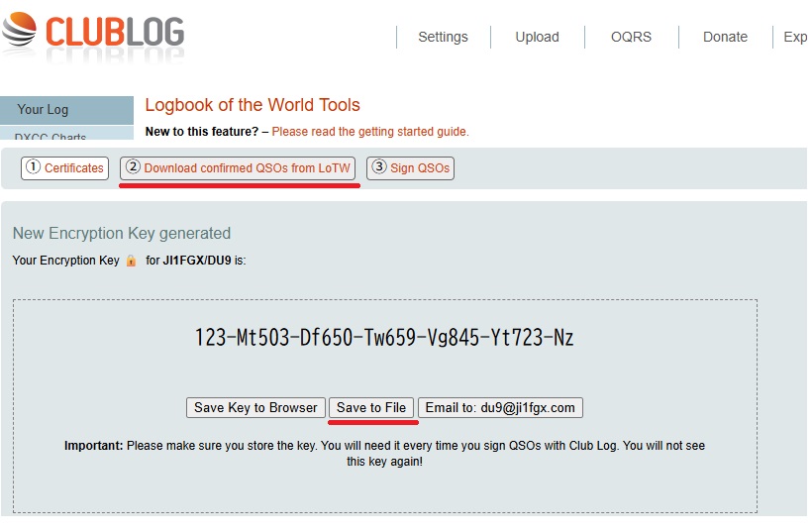Go to step 3 Sign QSOs tab
This screenshot has width=812, height=532.
point(410,168)
